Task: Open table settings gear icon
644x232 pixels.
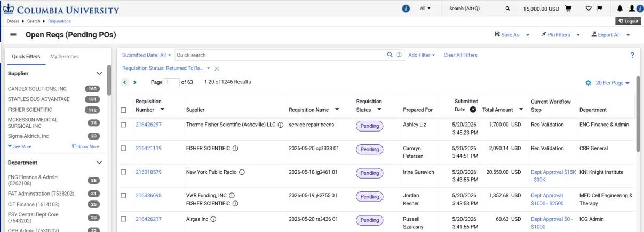Action: [589, 83]
